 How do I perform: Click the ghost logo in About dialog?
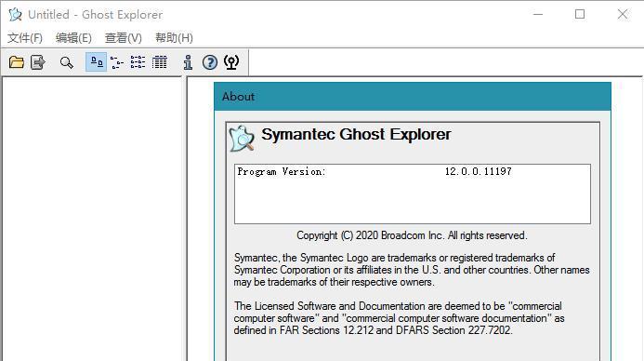(242, 139)
